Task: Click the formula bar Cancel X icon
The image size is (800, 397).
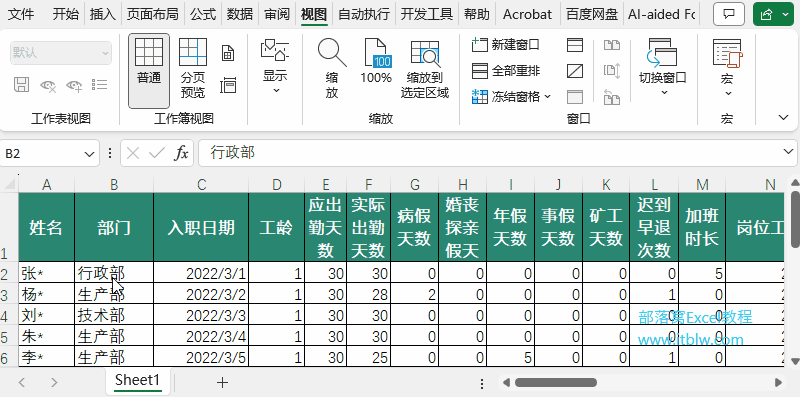Action: 133,153
